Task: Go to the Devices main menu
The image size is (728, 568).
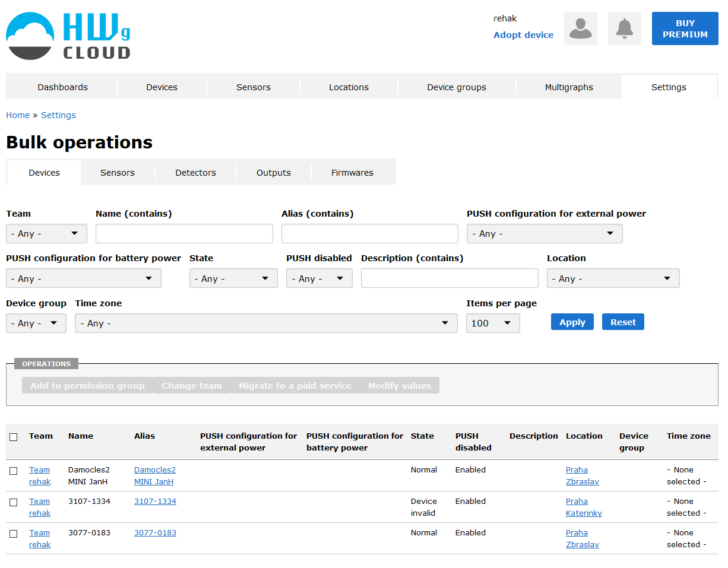Action: click(162, 87)
